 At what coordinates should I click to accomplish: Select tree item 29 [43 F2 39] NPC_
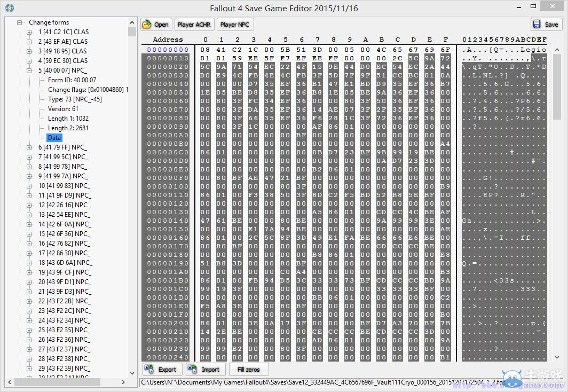(x=65, y=369)
